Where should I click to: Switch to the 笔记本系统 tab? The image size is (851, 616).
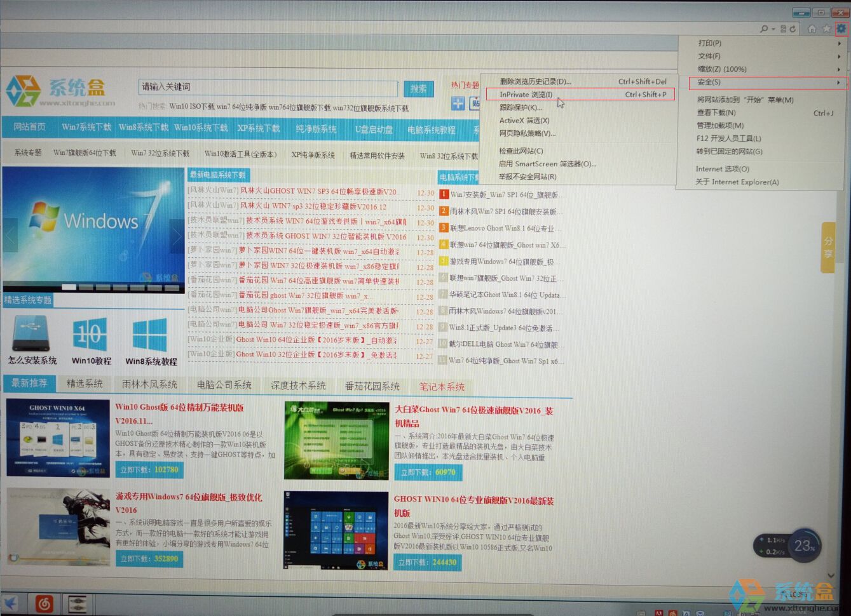pyautogui.click(x=442, y=386)
